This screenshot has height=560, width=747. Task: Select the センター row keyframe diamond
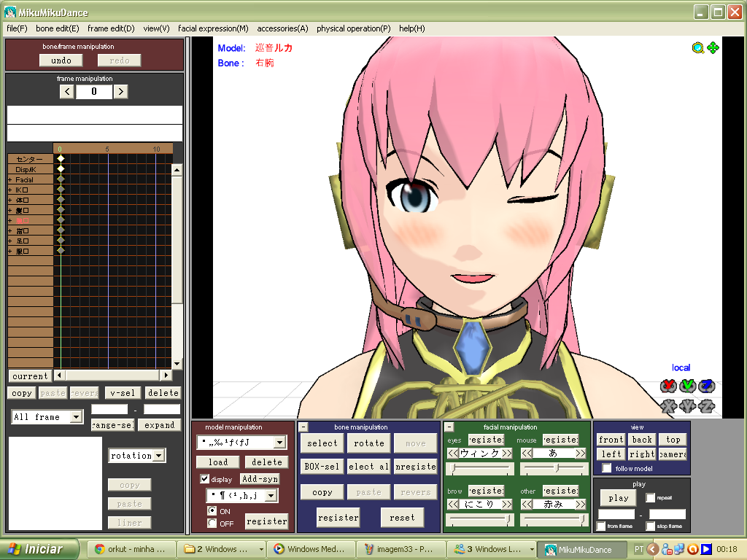pyautogui.click(x=61, y=158)
